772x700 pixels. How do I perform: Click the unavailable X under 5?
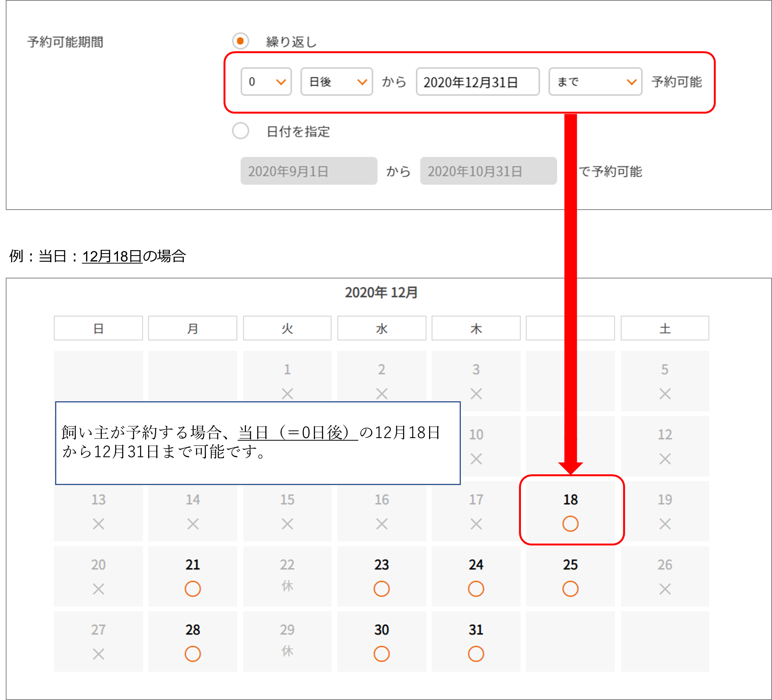click(x=665, y=394)
